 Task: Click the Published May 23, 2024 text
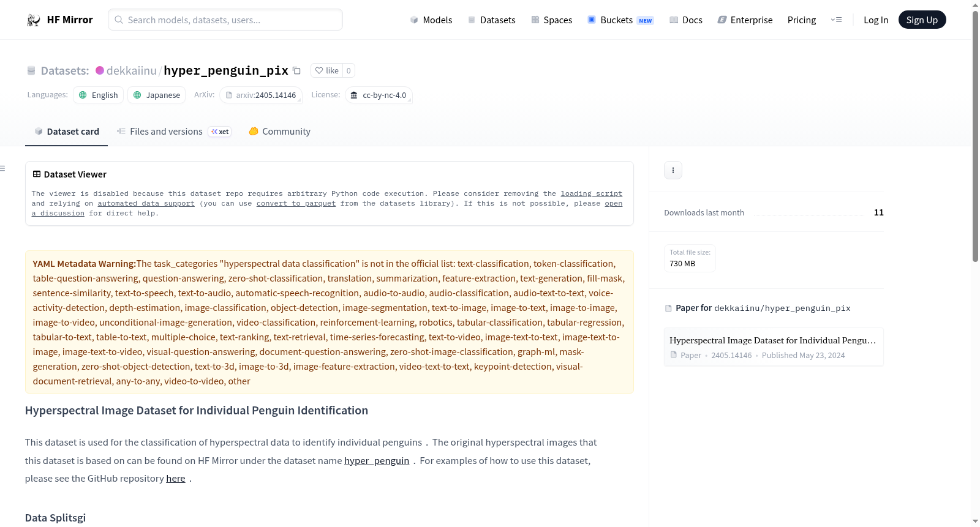(x=803, y=356)
